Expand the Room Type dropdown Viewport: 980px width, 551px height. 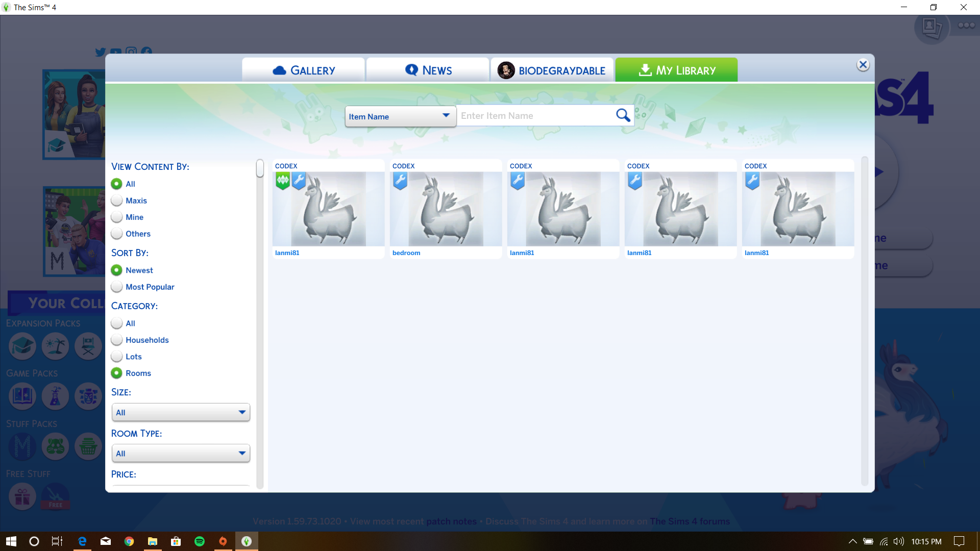(x=181, y=453)
